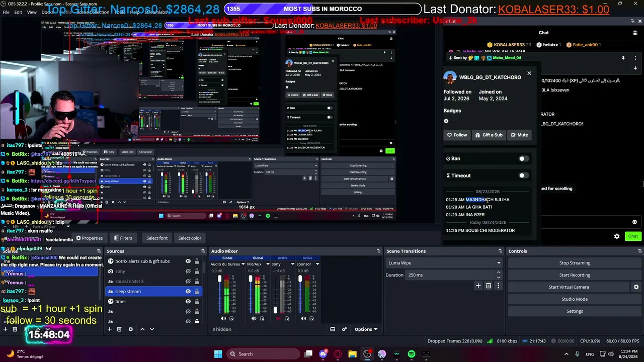Increase transition duration with up arrow
Screen dimensions: 644x362
point(499,273)
